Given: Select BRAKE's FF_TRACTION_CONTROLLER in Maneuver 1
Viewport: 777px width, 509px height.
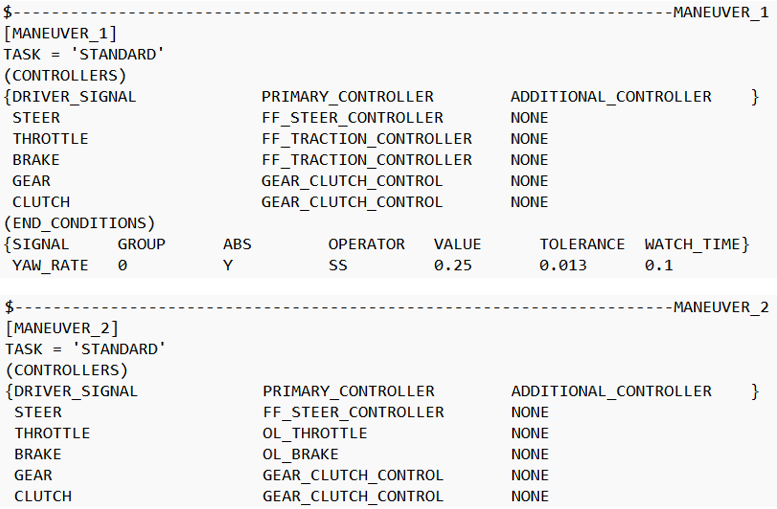Looking at the screenshot, I should point(366,160).
